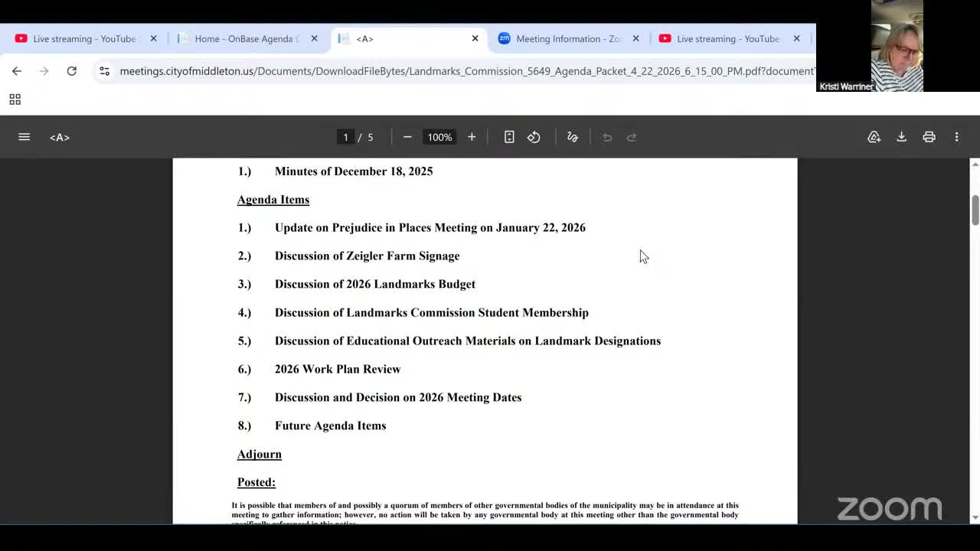The height and width of the screenshot is (551, 980).
Task: Click the page number input field
Action: click(345, 137)
